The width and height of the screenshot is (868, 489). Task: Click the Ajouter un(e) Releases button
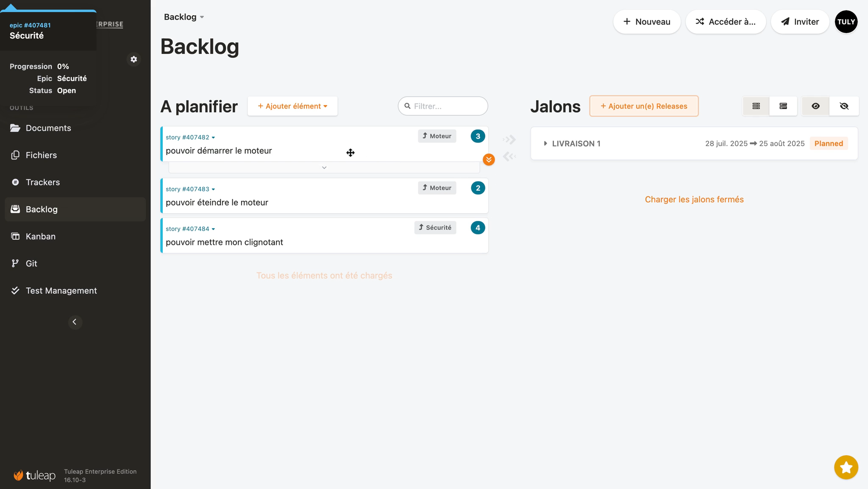click(x=643, y=106)
